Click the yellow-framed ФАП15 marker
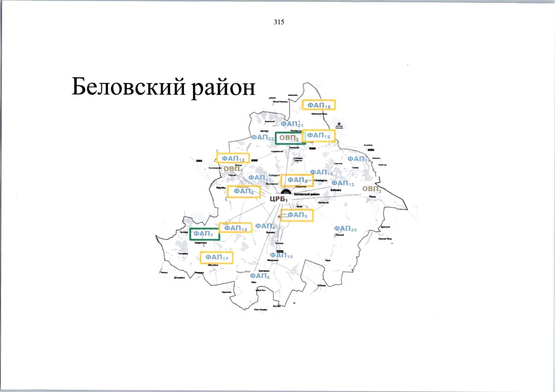Viewport: 555px width, 392px height. (x=319, y=135)
